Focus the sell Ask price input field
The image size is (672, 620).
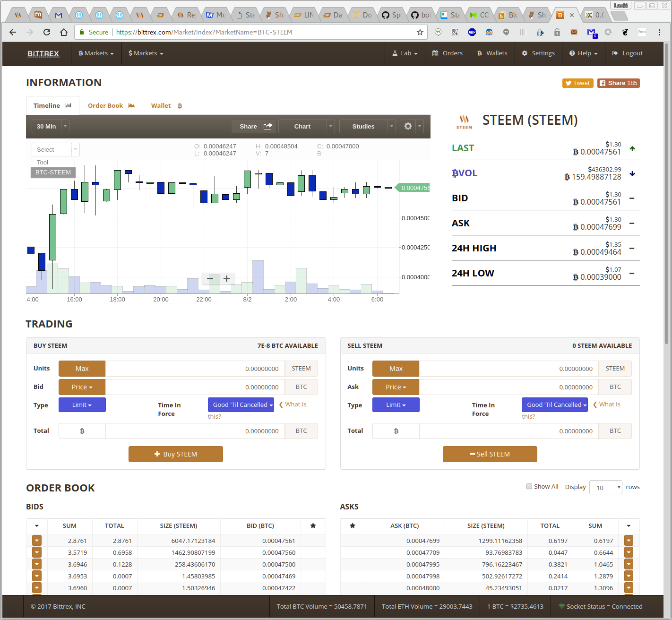click(509, 387)
